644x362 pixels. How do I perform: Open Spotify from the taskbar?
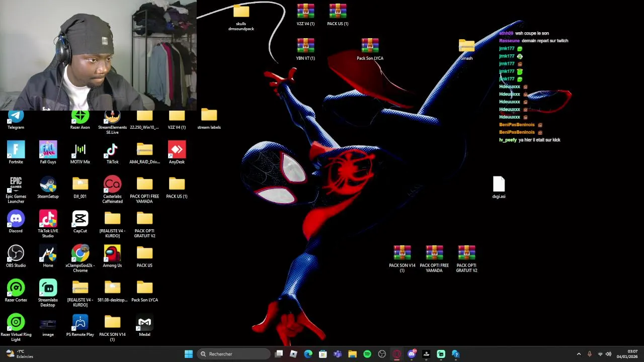[x=367, y=354]
